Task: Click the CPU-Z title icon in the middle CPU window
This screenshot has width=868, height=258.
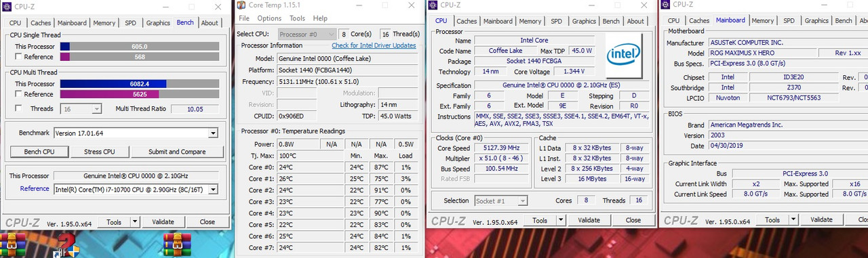Action: click(433, 5)
